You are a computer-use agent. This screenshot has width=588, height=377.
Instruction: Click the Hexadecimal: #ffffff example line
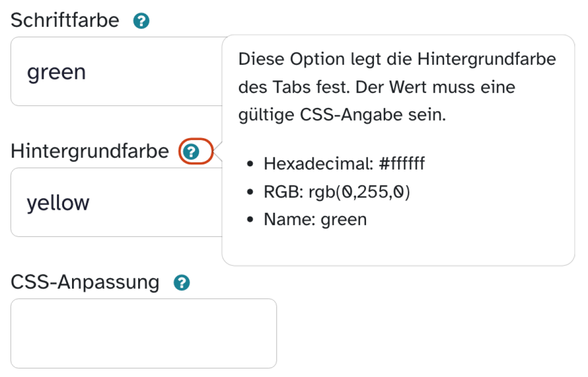pos(344,164)
